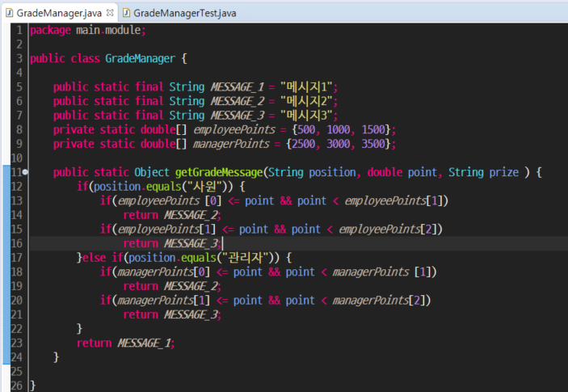The height and width of the screenshot is (392, 568).
Task: Switch to the GradeManager.java tab
Action: [59, 14]
